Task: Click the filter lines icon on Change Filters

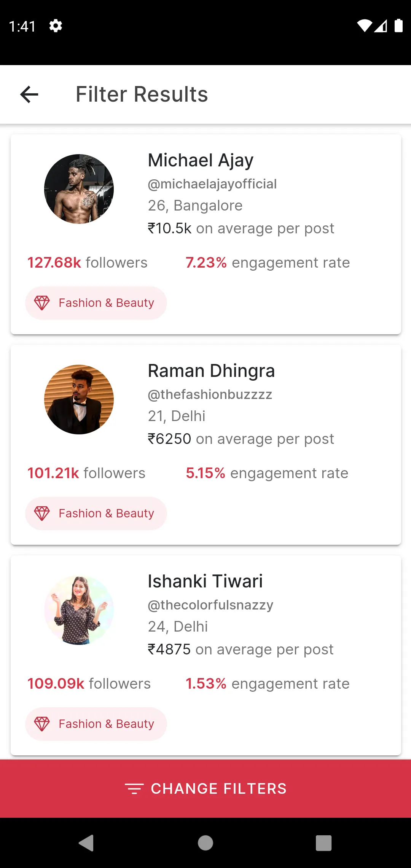Action: tap(134, 789)
